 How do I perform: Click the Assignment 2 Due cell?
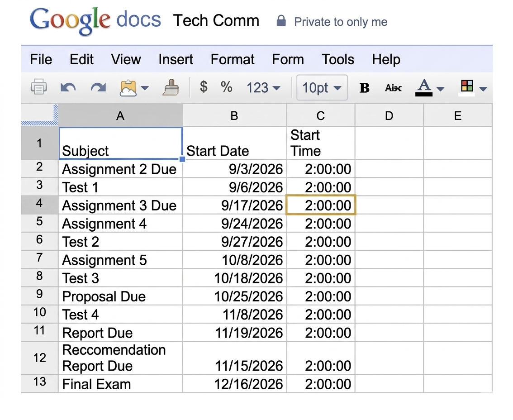120,169
